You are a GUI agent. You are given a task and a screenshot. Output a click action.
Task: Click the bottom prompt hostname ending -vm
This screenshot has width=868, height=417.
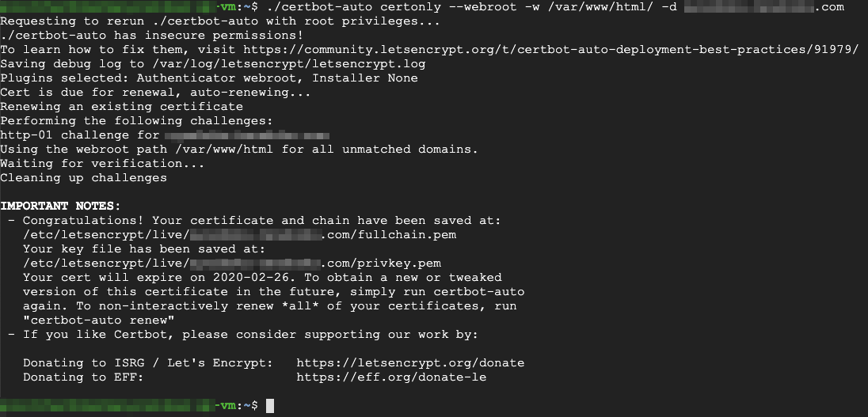pyautogui.click(x=118, y=405)
